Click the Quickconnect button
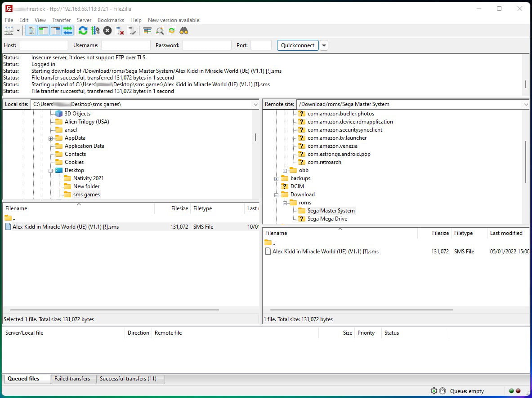The height and width of the screenshot is (398, 532). pyautogui.click(x=298, y=45)
